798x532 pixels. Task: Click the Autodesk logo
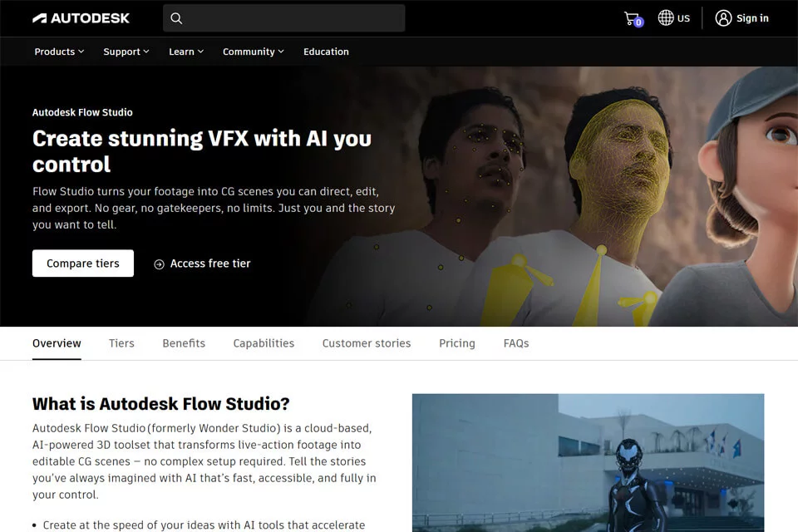(81, 18)
